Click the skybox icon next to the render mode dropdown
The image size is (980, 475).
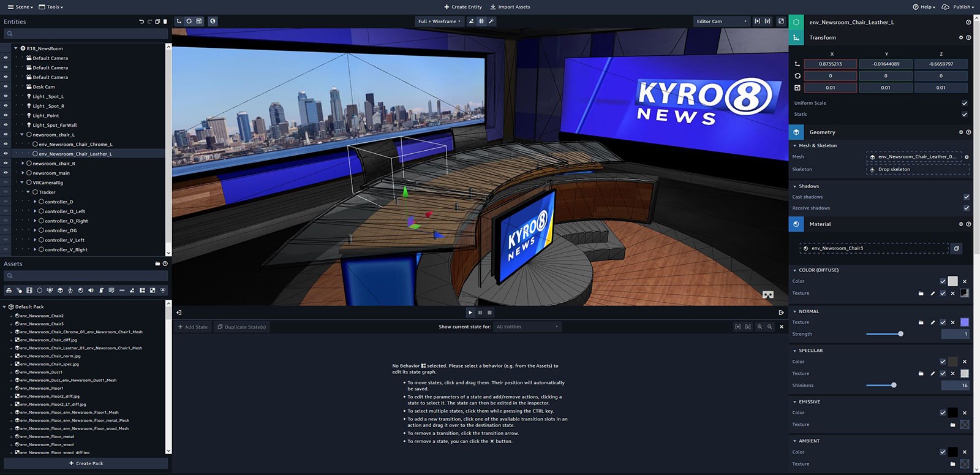(x=471, y=21)
